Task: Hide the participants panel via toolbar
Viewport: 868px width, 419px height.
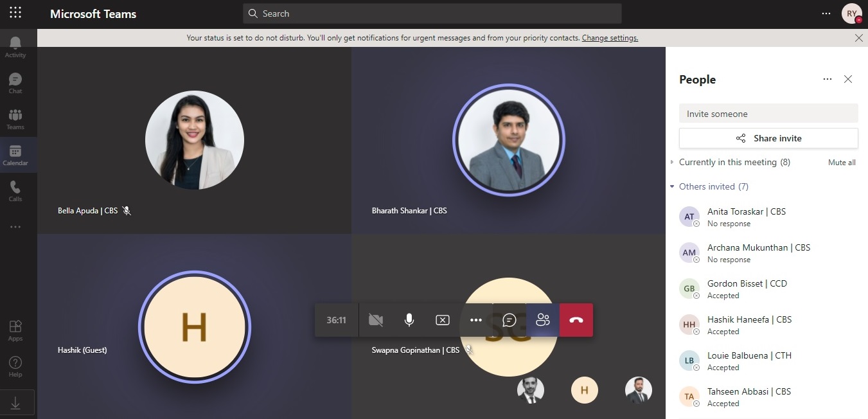Action: tap(543, 320)
